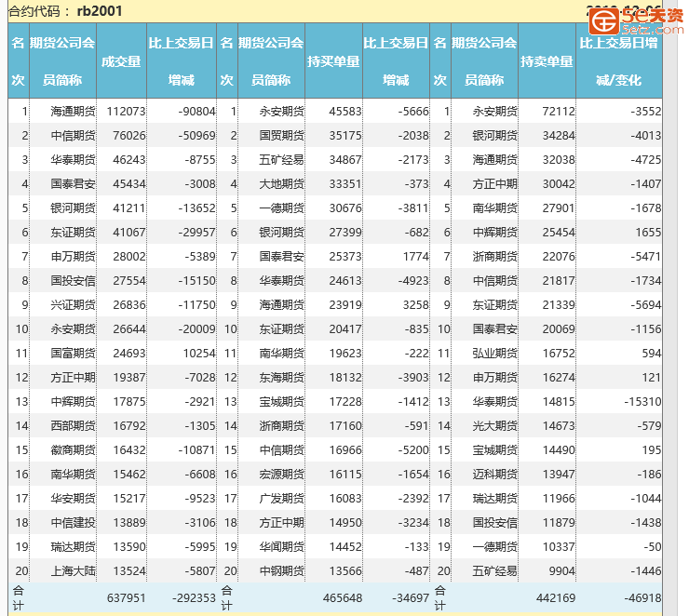Screen dimensions: 689x616
Task: Click the contract code rb2001
Action: pyautogui.click(x=100, y=11)
